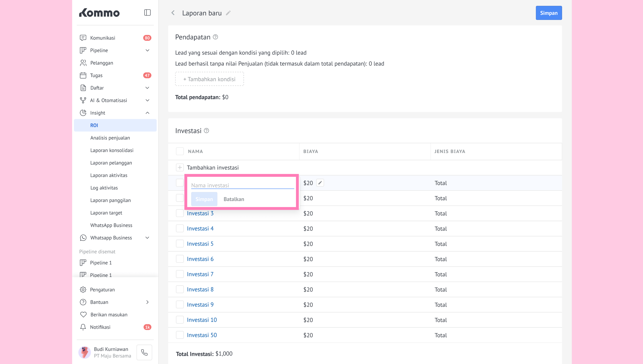Click the back arrow next to Laporan baru

point(173,13)
